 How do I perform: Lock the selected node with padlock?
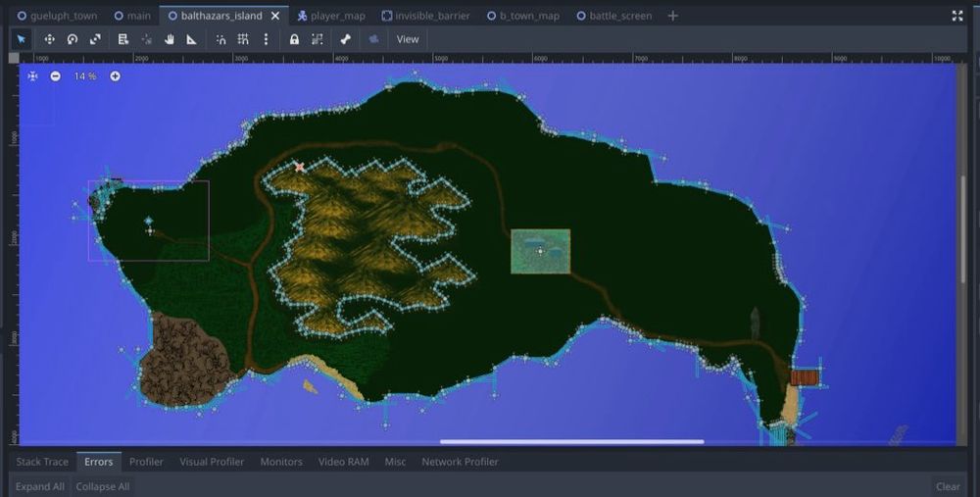[294, 39]
